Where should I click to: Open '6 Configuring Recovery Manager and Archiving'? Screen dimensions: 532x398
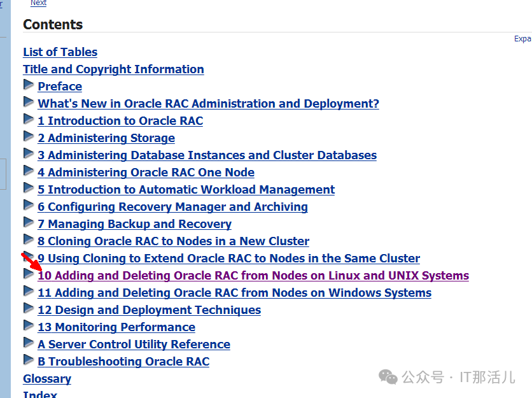[172, 207]
